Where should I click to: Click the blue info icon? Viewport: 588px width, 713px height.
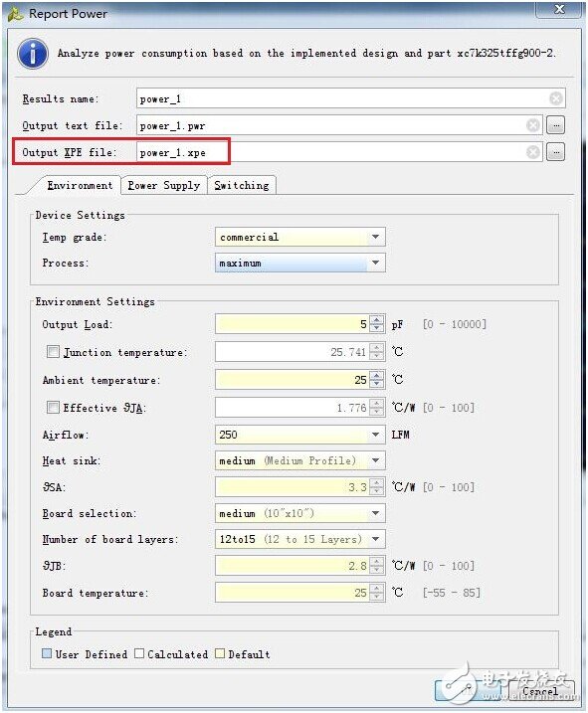click(33, 54)
